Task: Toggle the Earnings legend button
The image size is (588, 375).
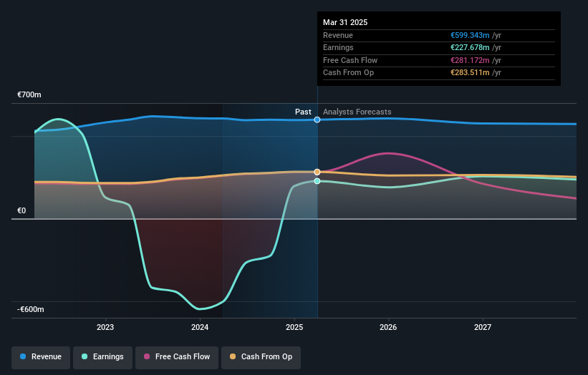Action: coord(102,357)
